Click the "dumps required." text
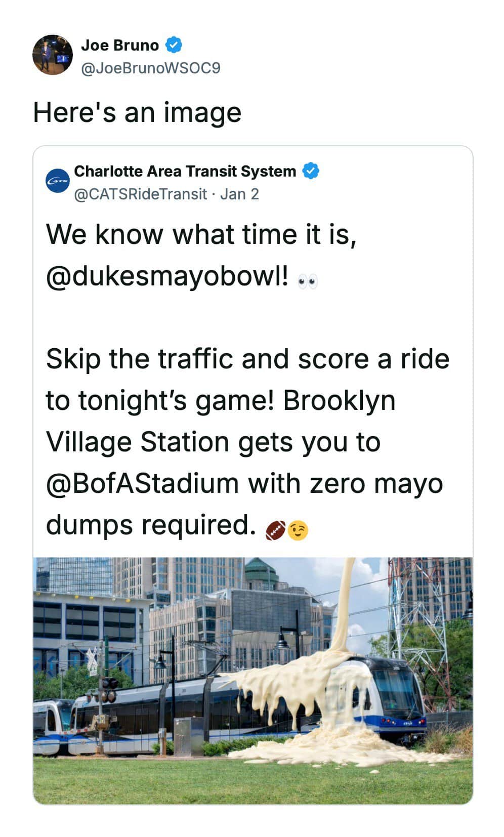Viewport: 504px width, 837px height. pyautogui.click(x=150, y=525)
